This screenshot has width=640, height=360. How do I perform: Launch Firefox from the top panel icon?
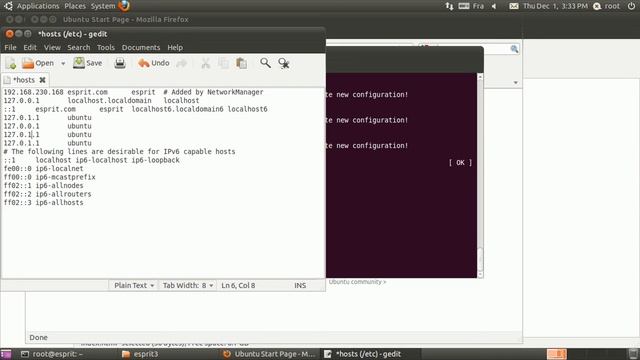pos(124,6)
